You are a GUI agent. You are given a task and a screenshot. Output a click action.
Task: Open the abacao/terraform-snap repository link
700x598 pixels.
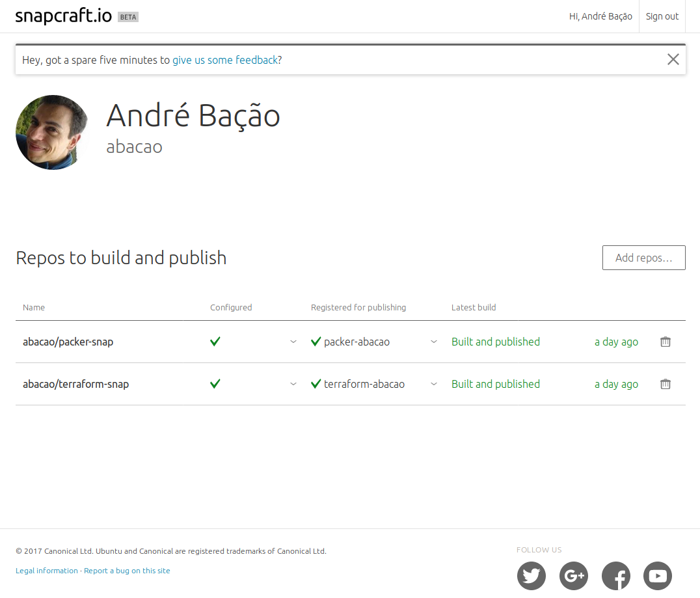[75, 385]
